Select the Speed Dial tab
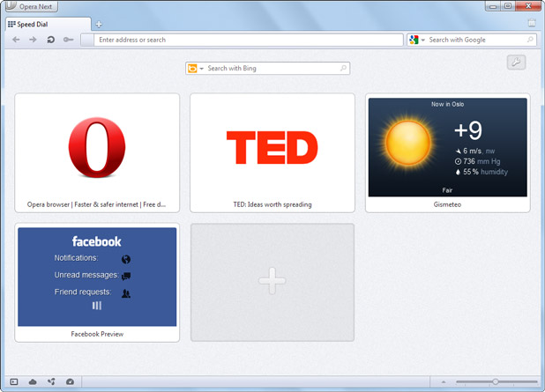The image size is (545, 392). click(49, 25)
